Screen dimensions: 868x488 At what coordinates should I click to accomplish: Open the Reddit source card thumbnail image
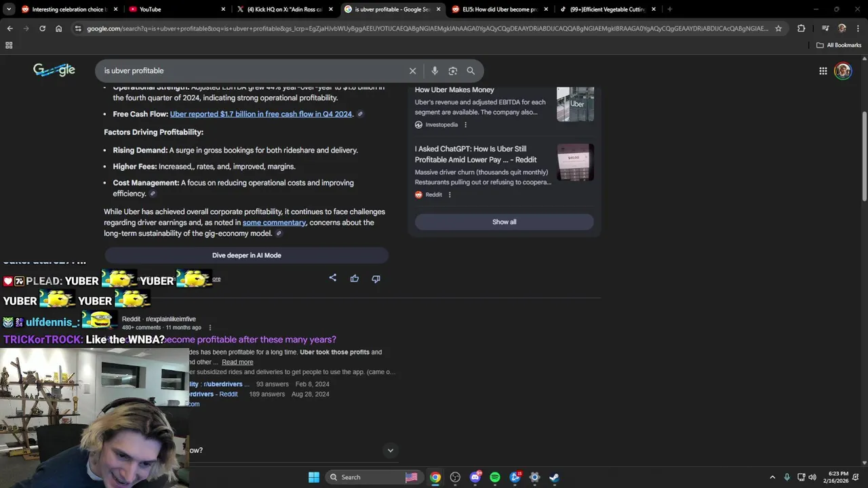coord(575,162)
